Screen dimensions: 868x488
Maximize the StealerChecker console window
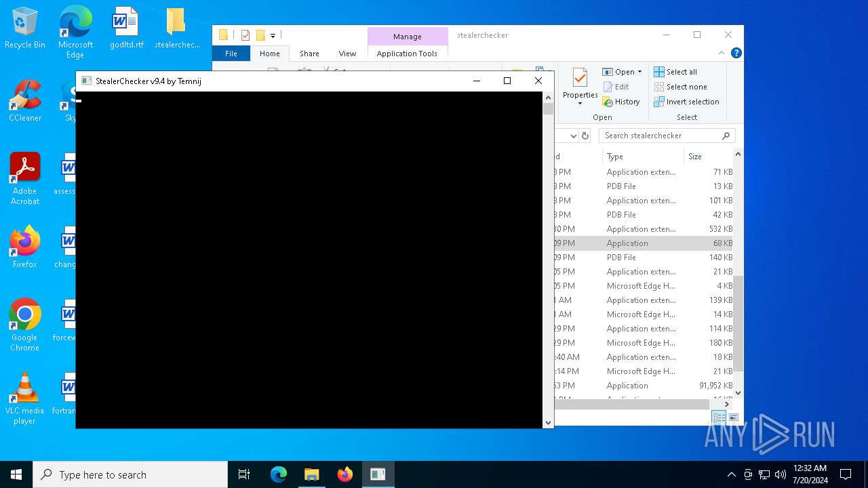pos(507,81)
